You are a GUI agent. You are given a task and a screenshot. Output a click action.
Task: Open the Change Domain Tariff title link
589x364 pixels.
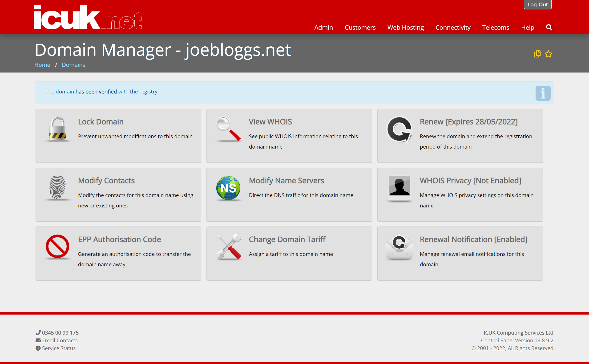tap(287, 239)
